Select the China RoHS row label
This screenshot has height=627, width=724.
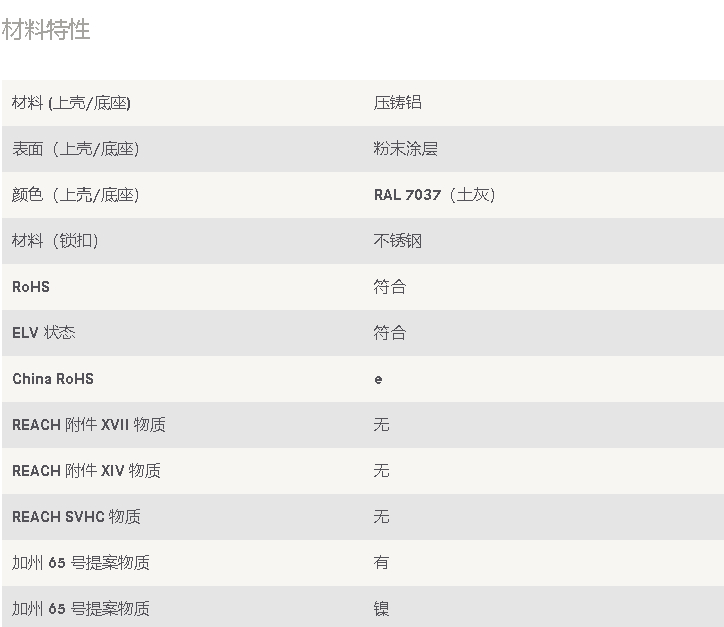pos(53,379)
